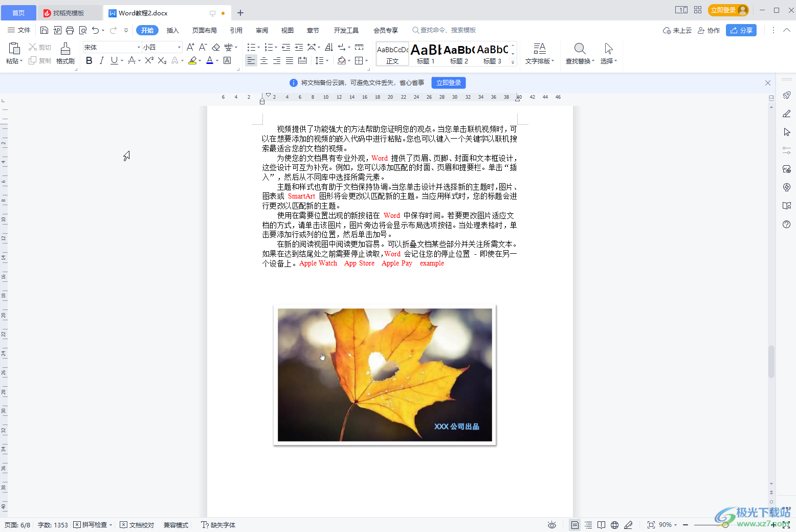The width and height of the screenshot is (796, 532).
Task: Expand the bullet list dropdown arrow
Action: click(258, 48)
